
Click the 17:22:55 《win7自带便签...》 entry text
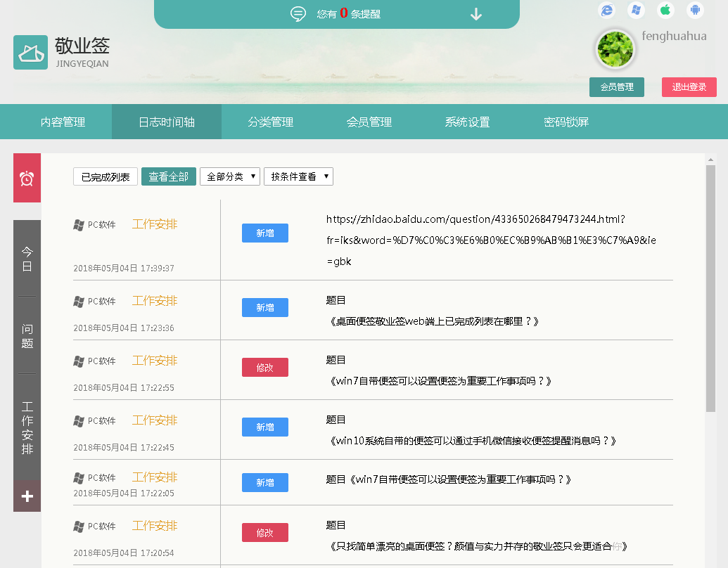click(x=439, y=382)
